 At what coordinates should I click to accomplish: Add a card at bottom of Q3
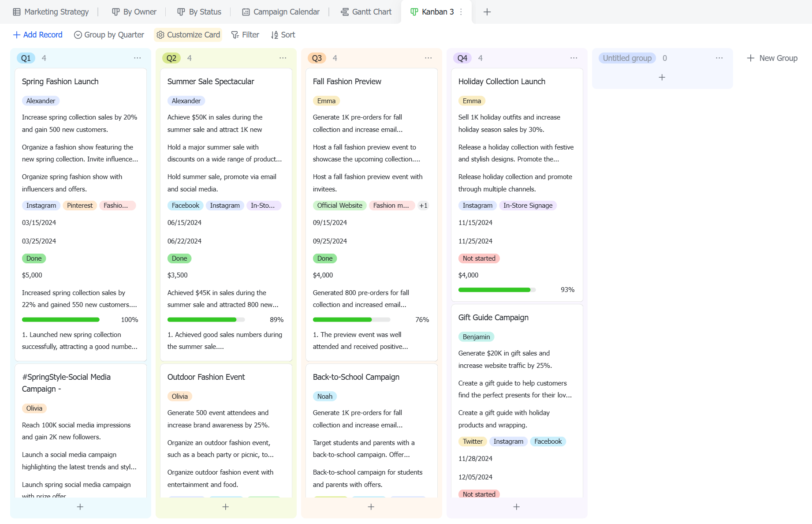click(x=371, y=507)
